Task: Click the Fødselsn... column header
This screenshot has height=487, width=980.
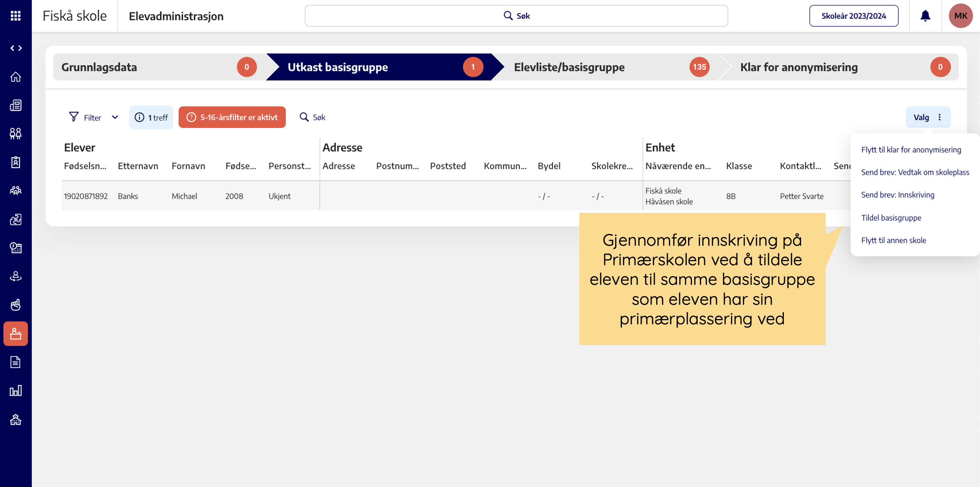Action: [x=85, y=166]
